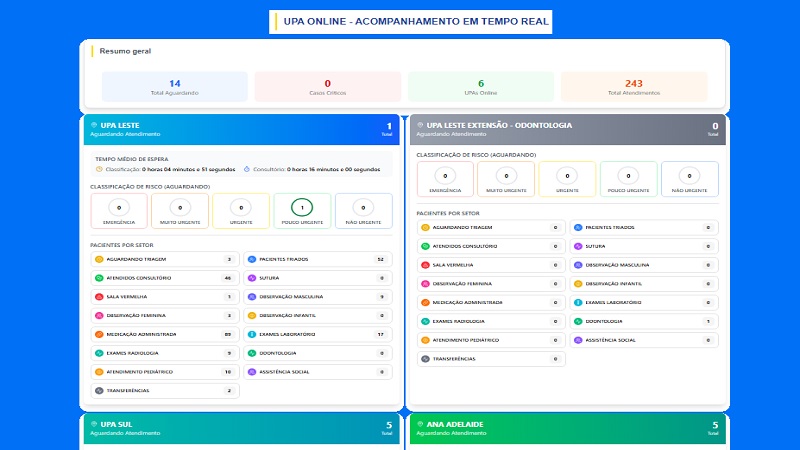Viewport: 800px width, 450px height.
Task: Select Emergência card in Odontologia extension panel
Action: 445,179
